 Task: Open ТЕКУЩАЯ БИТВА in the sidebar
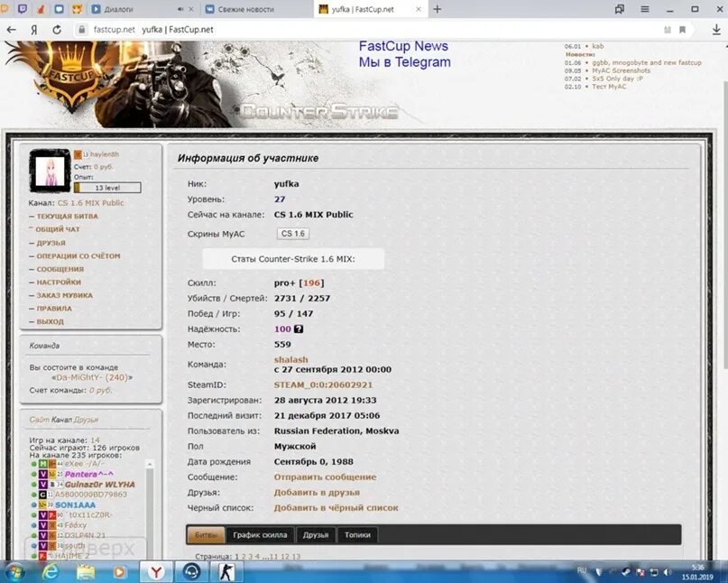point(67,217)
